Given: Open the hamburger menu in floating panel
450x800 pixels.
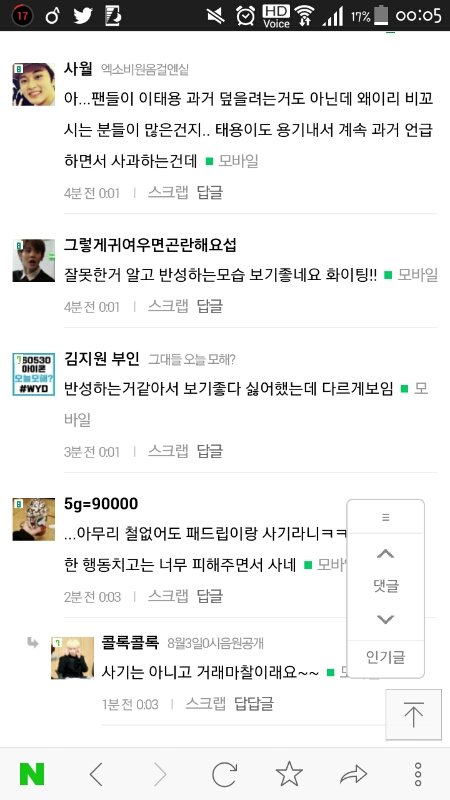Looking at the screenshot, I should 386,517.
